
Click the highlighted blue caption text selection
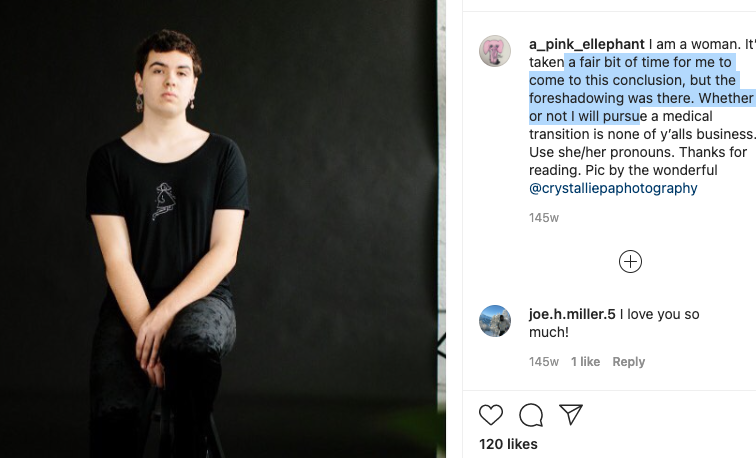pyautogui.click(x=641, y=89)
